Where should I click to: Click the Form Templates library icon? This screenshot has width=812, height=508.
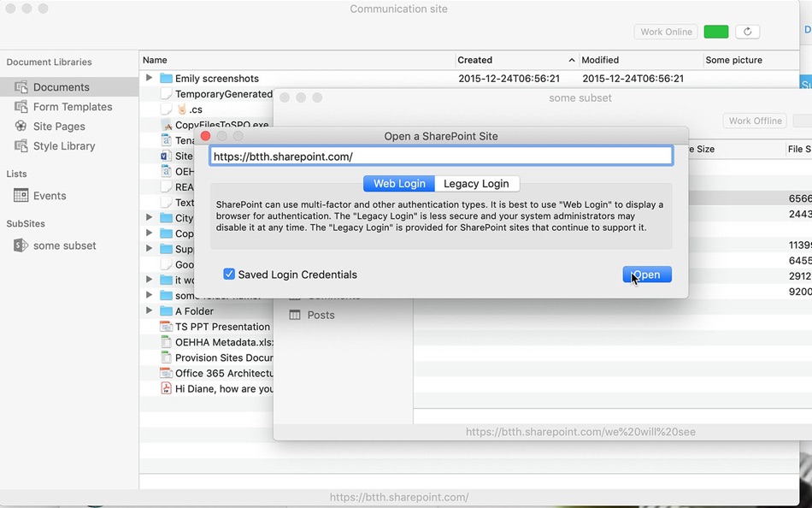21,107
